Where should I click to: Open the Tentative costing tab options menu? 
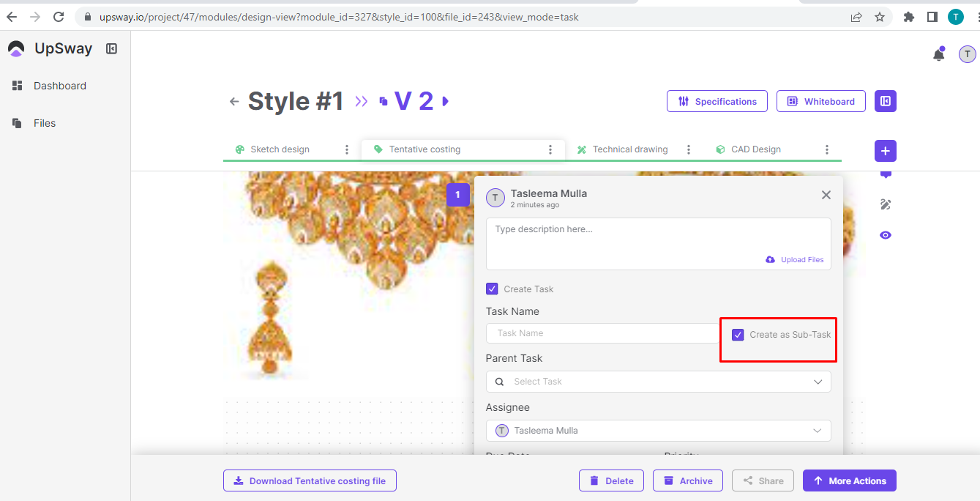pyautogui.click(x=550, y=149)
